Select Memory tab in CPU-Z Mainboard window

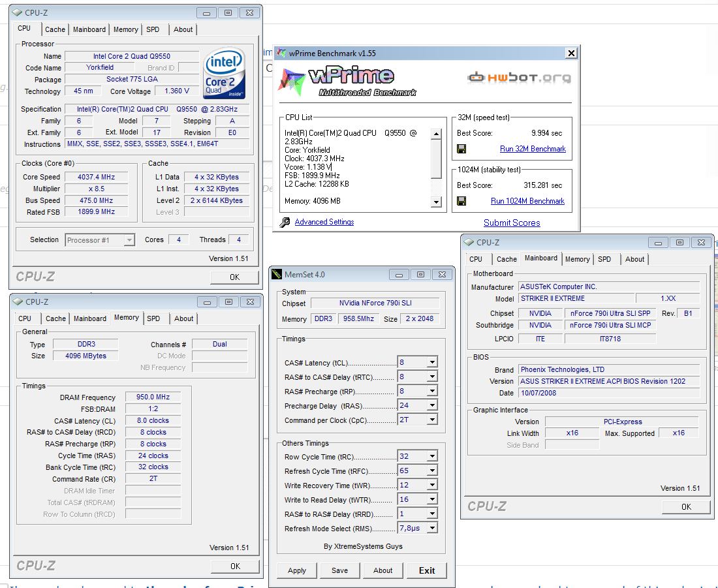(x=578, y=259)
